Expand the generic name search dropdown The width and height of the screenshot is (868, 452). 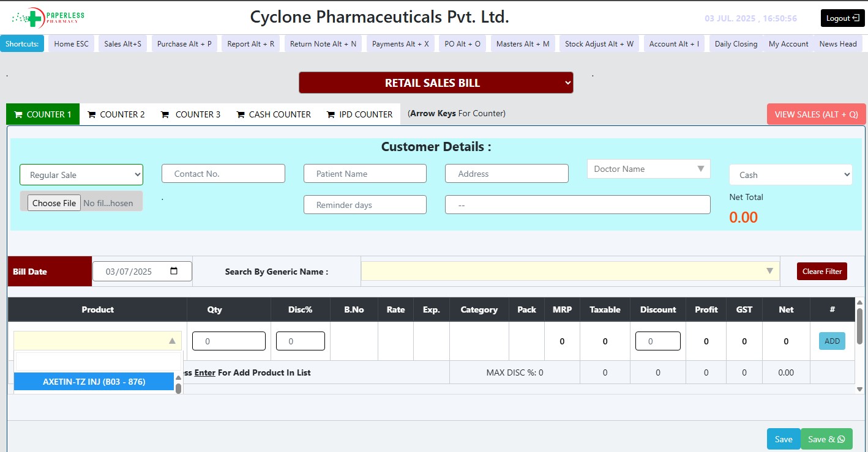pyautogui.click(x=570, y=272)
